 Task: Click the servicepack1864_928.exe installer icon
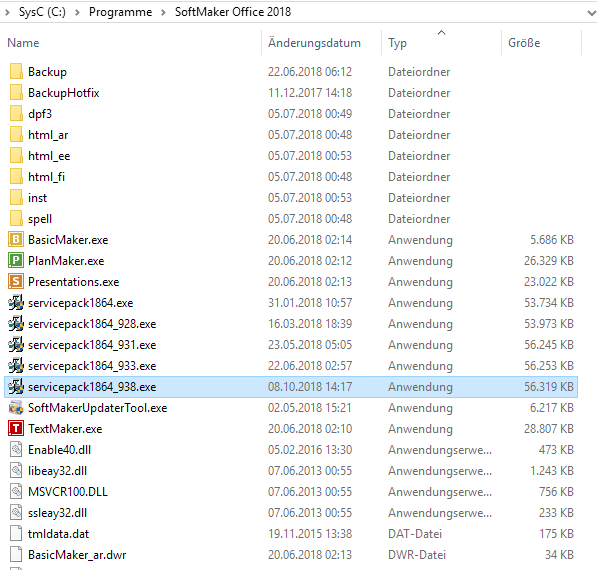point(16,324)
